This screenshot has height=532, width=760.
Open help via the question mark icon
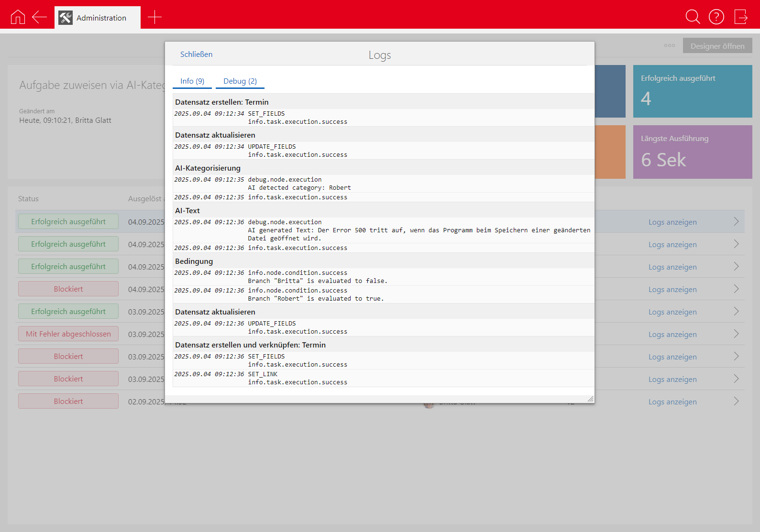click(716, 17)
